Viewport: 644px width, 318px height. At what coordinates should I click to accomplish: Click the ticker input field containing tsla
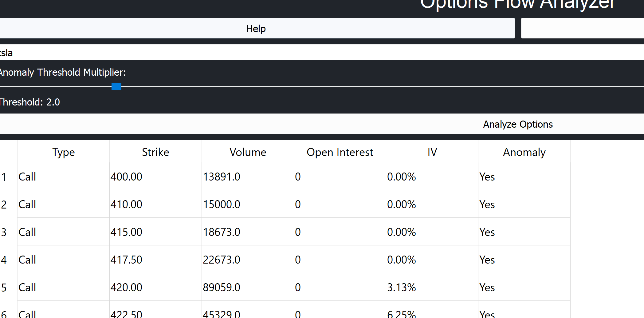[x=307, y=53]
